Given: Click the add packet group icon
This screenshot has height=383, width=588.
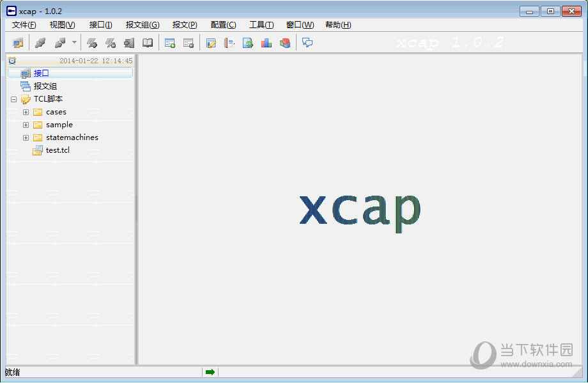Looking at the screenshot, I should point(169,42).
